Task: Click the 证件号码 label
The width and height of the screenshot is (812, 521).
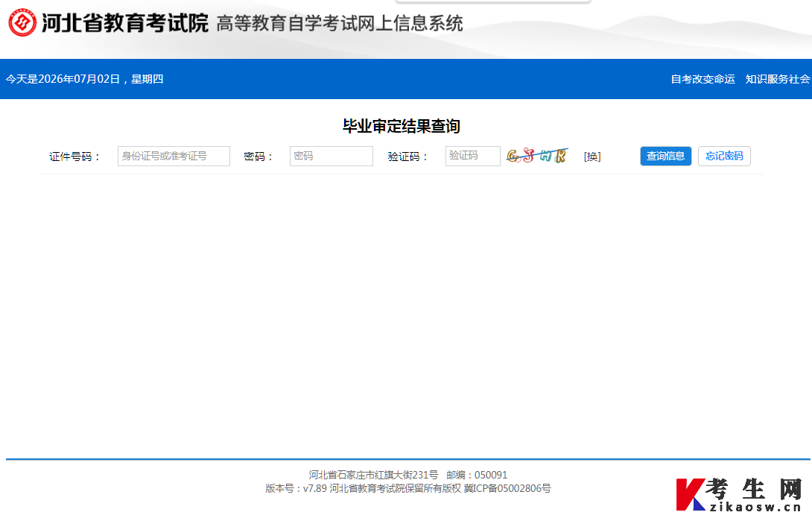Action: pos(74,157)
